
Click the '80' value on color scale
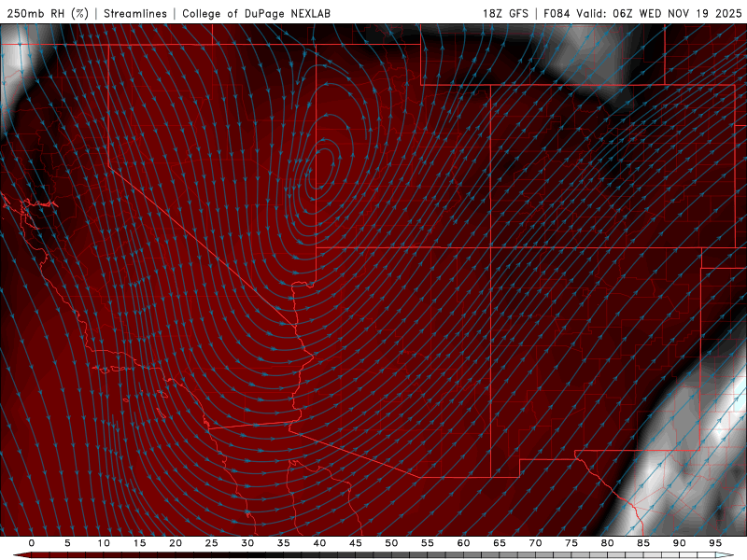point(607,543)
